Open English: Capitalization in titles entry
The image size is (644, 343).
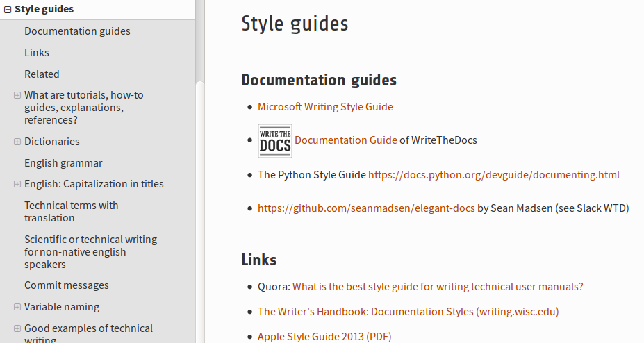94,184
